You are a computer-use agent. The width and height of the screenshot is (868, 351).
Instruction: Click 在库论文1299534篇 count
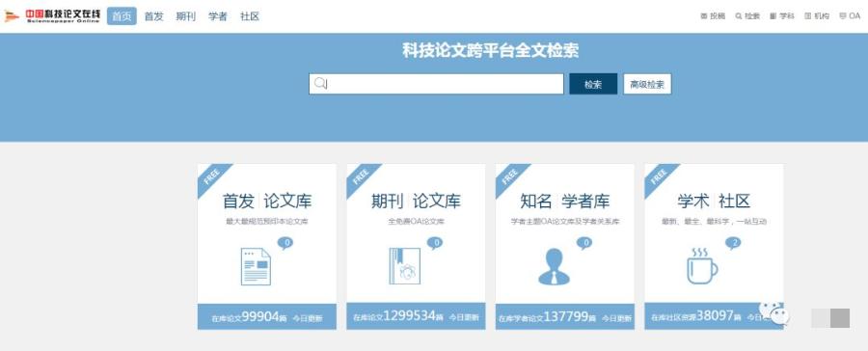[398, 316]
